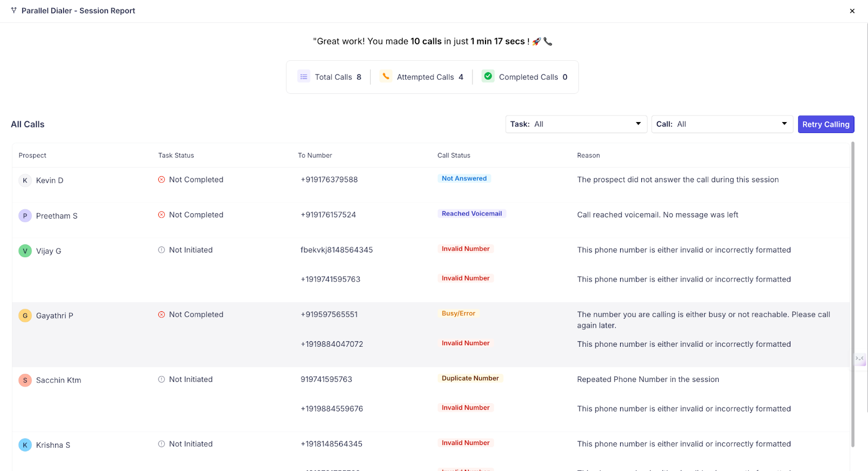Click Gayathri P's yellow avatar icon
Image resolution: width=868 pixels, height=471 pixels.
click(25, 316)
